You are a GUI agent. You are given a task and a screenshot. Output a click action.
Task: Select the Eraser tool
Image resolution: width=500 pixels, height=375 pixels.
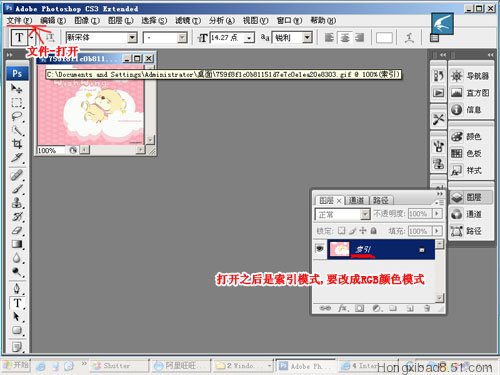click(16, 230)
